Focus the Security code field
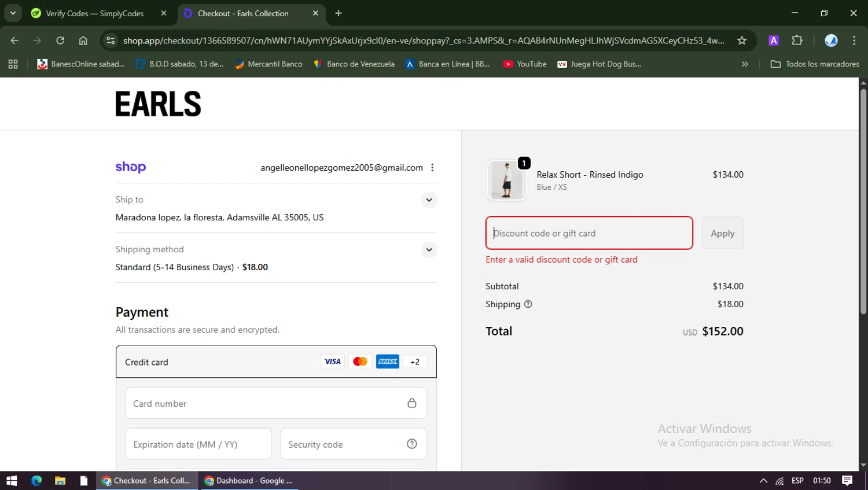The height and width of the screenshot is (490, 868). click(x=354, y=444)
